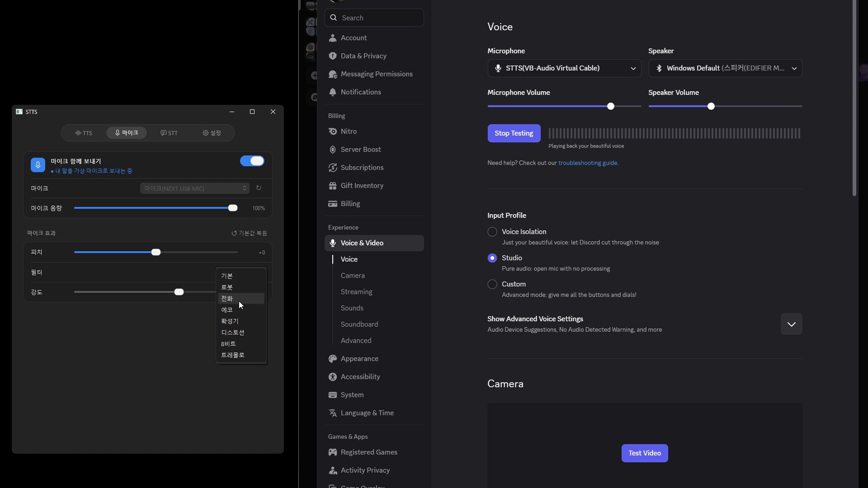Screen dimensions: 868x488
Task: Open the Soundboard sub-item
Action: coord(359,324)
